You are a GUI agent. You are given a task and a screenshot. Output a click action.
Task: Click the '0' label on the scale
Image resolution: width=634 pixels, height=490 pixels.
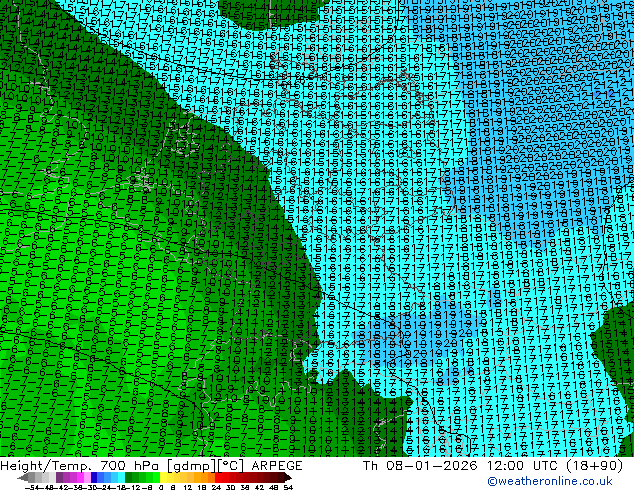click(x=161, y=488)
